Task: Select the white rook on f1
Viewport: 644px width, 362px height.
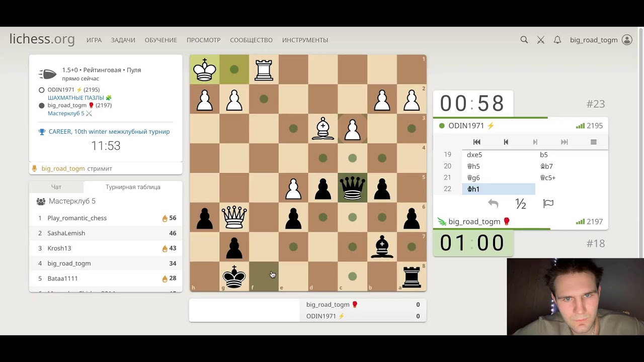Action: point(264,69)
